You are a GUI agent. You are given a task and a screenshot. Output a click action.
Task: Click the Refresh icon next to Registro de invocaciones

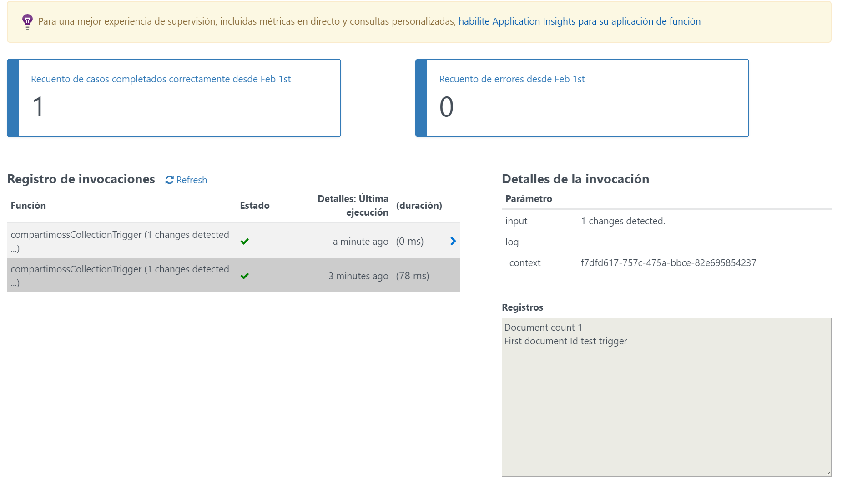tap(169, 180)
